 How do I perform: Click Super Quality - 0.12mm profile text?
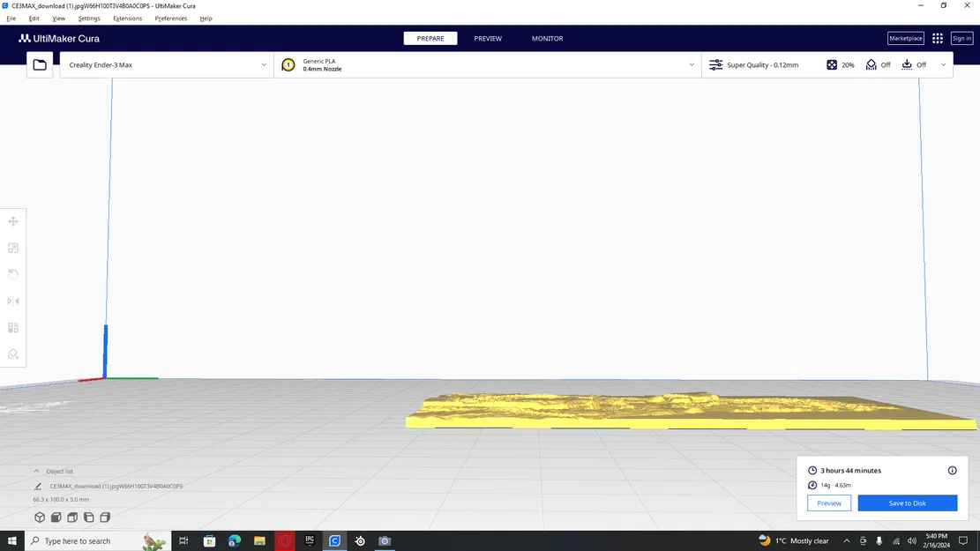762,65
